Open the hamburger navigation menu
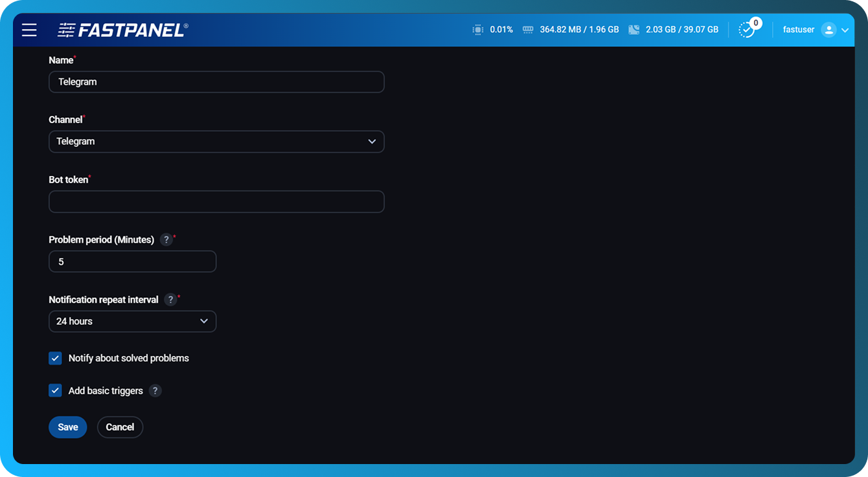 pos(29,30)
